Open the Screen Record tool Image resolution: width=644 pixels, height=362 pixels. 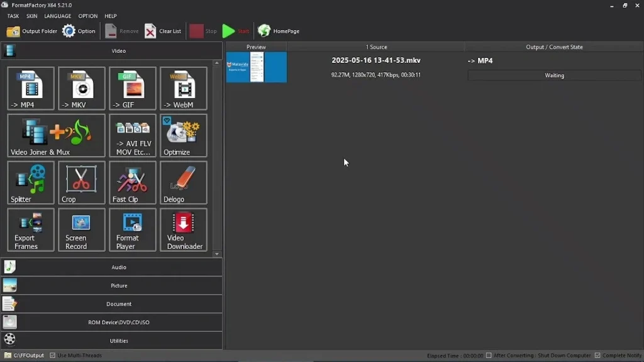[81, 229]
